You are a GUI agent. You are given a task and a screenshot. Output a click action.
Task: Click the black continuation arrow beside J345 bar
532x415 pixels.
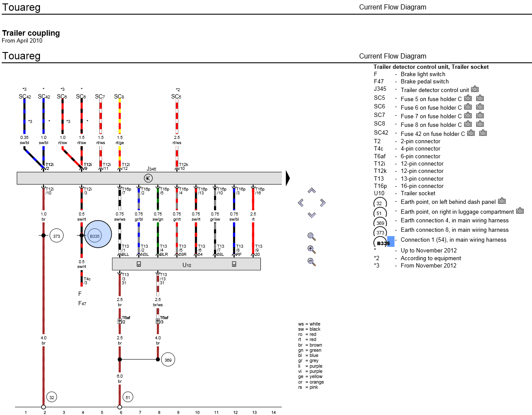(x=288, y=178)
